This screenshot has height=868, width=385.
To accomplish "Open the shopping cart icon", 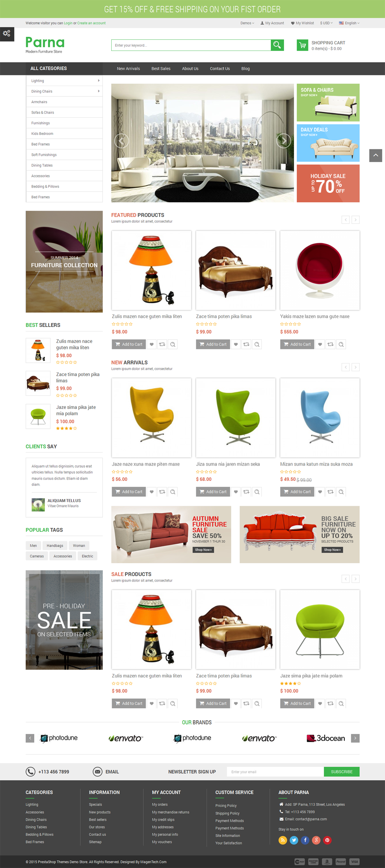I will [302, 45].
